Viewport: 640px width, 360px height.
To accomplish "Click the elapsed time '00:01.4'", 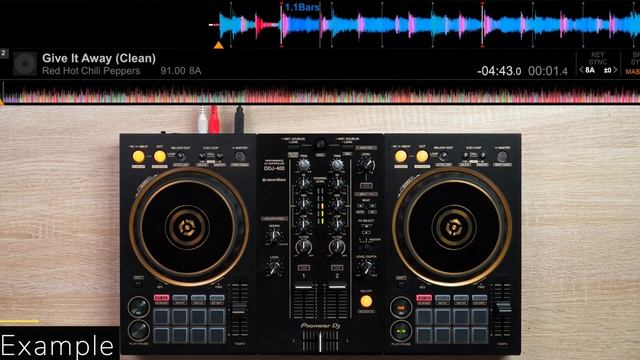I will [x=548, y=71].
